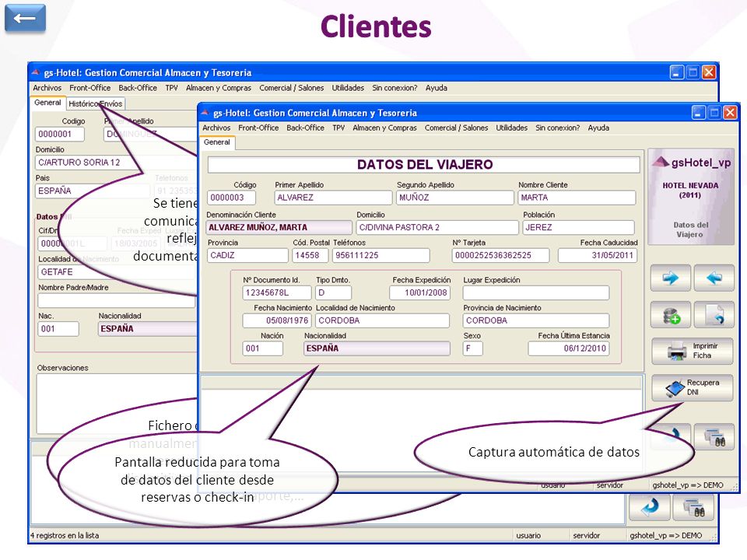Click the blue back arrow slide button

point(25,18)
